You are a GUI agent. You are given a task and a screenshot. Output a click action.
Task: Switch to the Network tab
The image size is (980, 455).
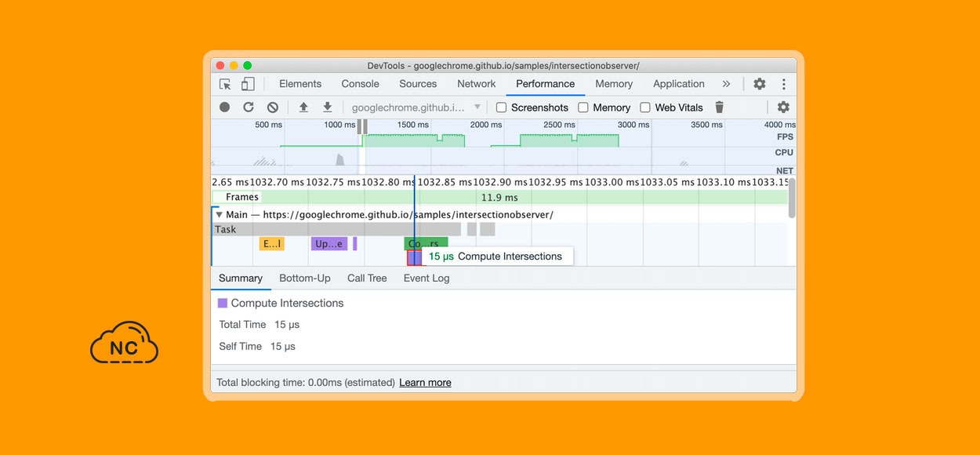point(477,84)
